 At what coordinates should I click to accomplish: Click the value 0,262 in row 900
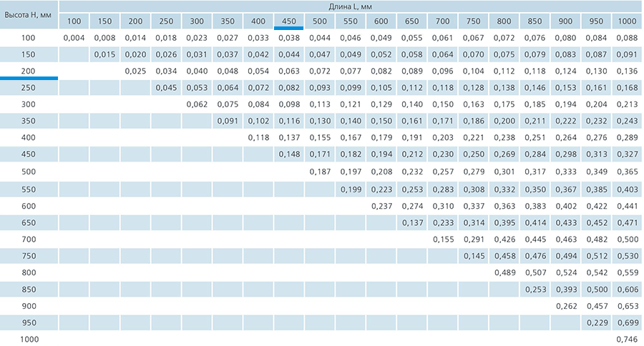click(x=566, y=306)
